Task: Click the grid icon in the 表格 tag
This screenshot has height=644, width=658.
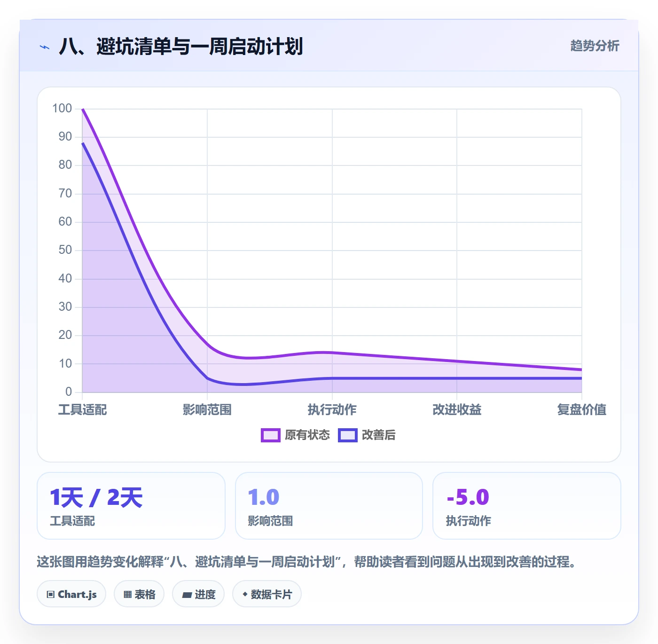Action: pyautogui.click(x=127, y=595)
